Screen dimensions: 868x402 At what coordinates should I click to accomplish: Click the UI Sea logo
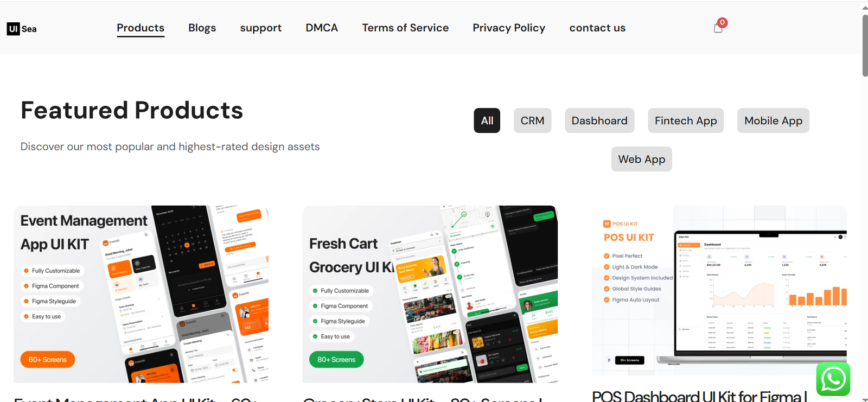tap(22, 29)
